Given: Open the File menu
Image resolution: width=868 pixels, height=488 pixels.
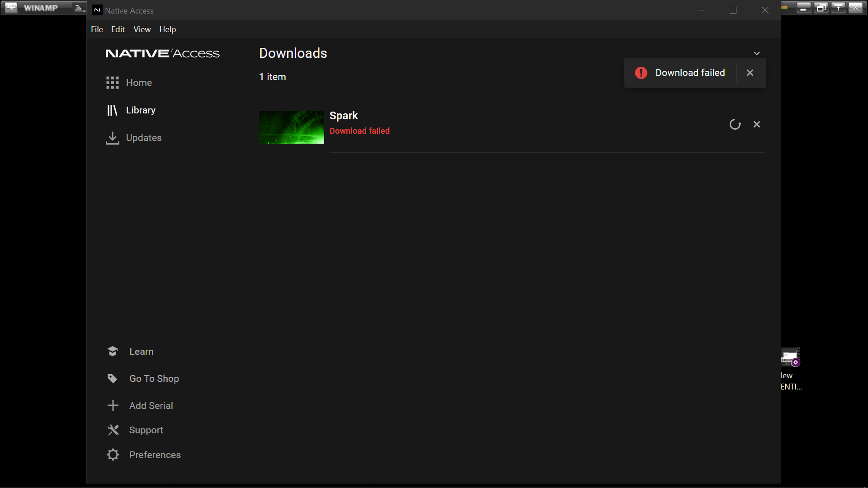Looking at the screenshot, I should click(x=97, y=29).
